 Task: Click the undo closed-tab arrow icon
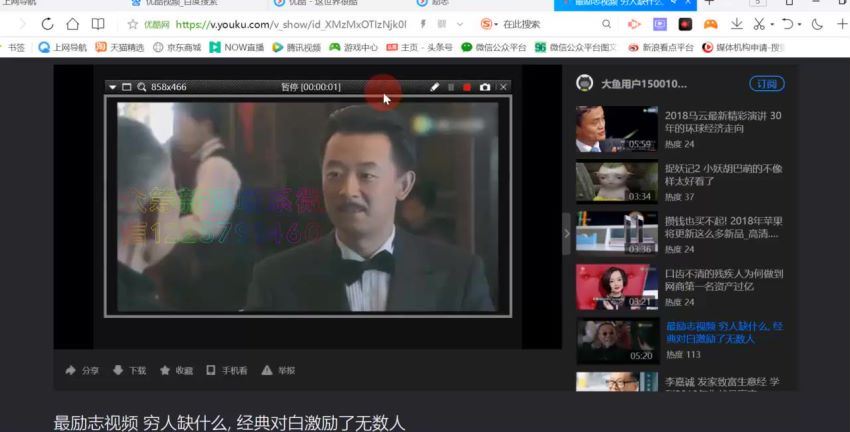(x=788, y=24)
